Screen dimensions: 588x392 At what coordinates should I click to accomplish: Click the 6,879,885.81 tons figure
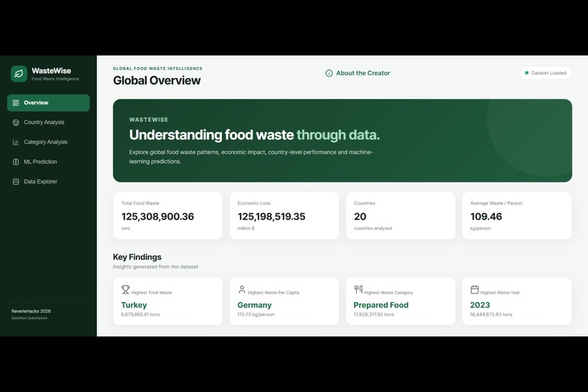(x=140, y=315)
